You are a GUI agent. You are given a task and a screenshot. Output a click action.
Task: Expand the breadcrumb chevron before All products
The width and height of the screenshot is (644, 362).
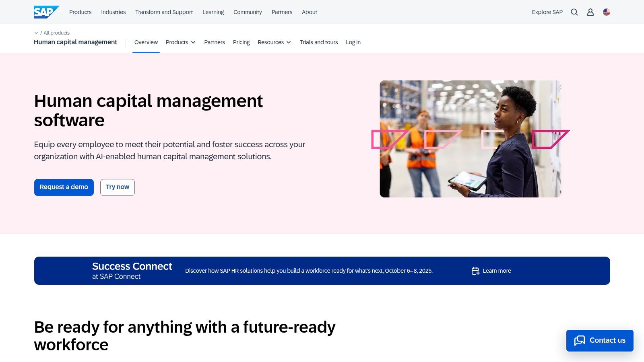[x=36, y=33]
